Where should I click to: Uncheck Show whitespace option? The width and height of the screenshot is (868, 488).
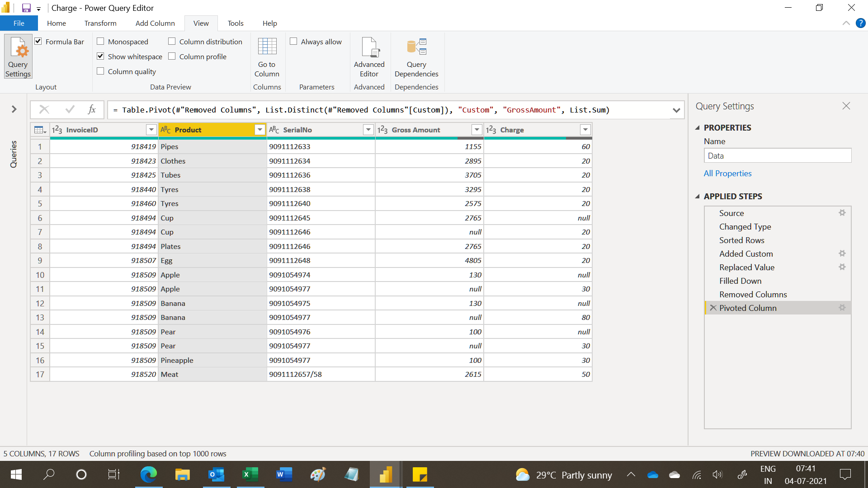coord(100,56)
